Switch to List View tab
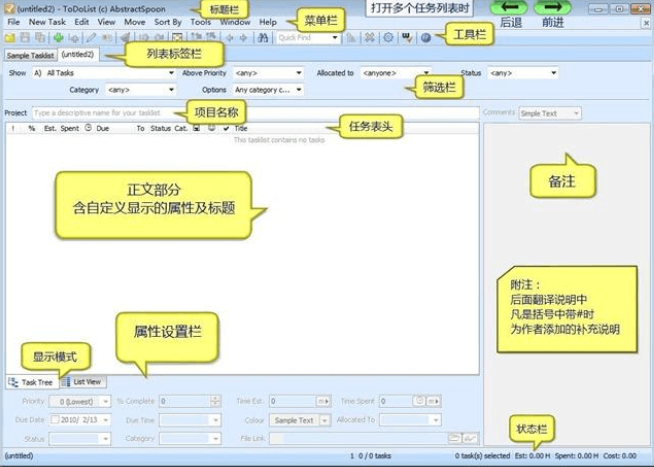 coord(86,382)
